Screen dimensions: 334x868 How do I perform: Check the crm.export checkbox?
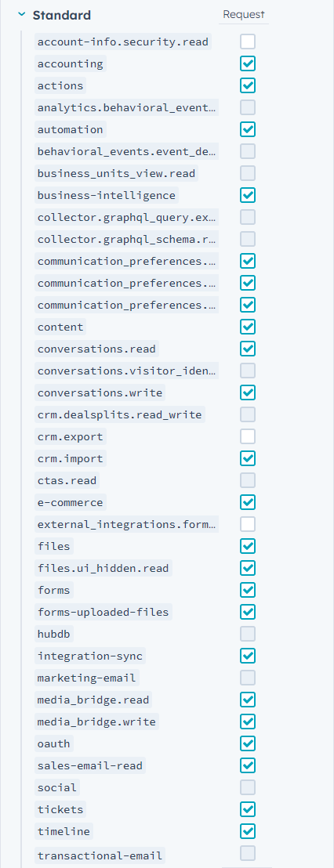248,436
